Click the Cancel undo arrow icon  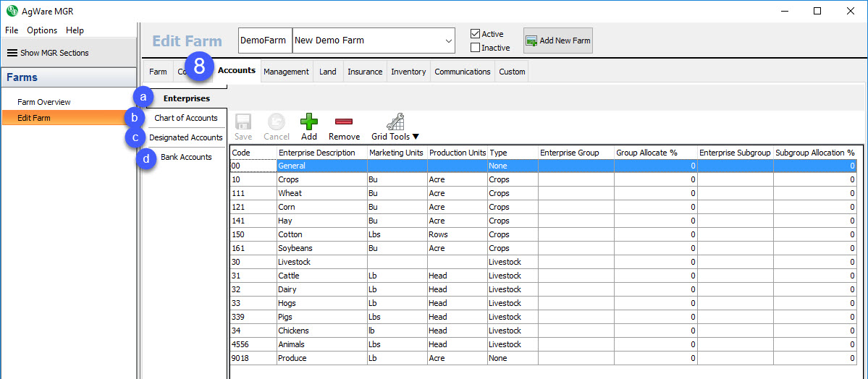[277, 122]
